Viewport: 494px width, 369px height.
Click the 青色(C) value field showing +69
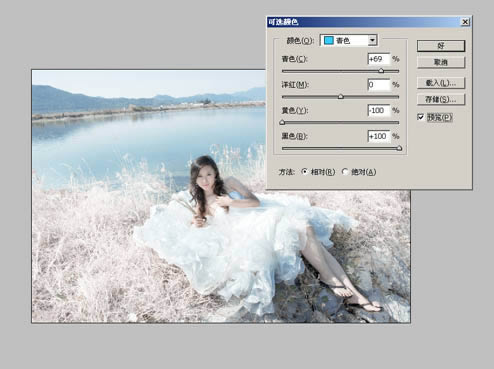coord(379,59)
